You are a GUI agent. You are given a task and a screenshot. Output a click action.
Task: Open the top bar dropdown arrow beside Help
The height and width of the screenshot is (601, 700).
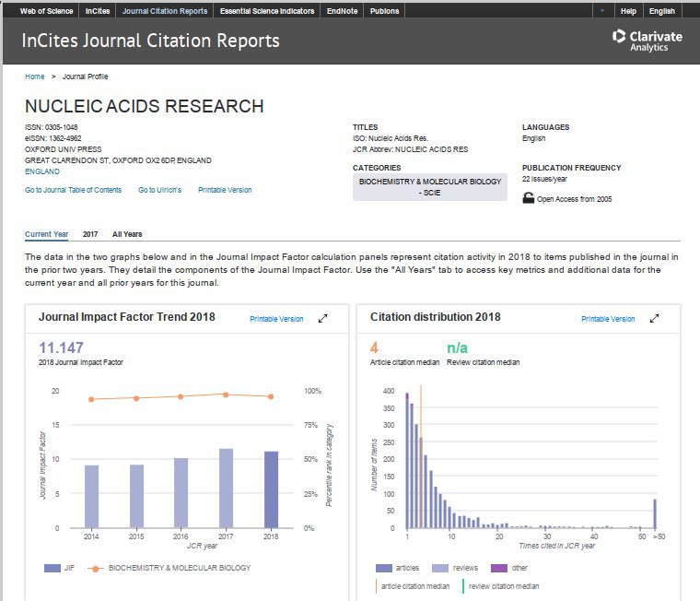coord(602,11)
